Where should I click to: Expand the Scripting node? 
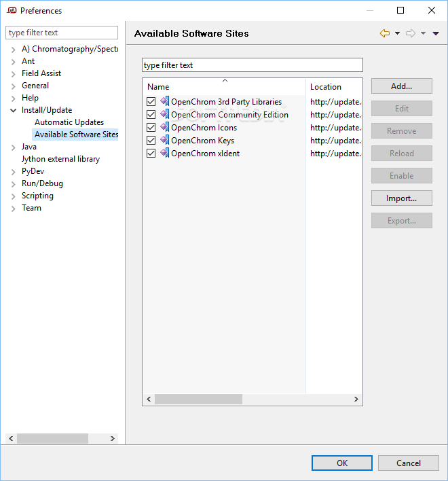[13, 196]
